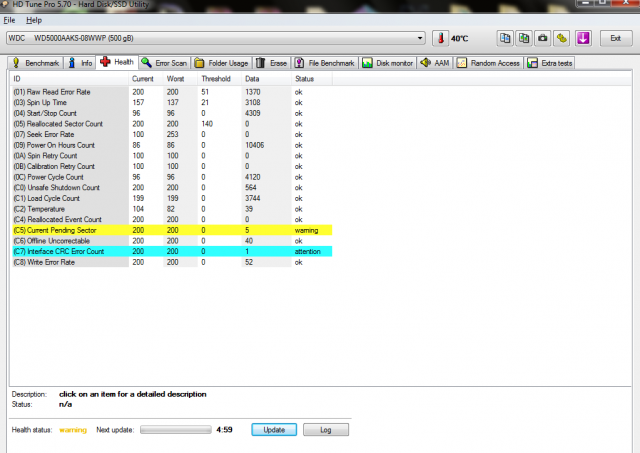The height and width of the screenshot is (453, 640).
Task: Open the Error Scan tab
Action: click(x=165, y=62)
